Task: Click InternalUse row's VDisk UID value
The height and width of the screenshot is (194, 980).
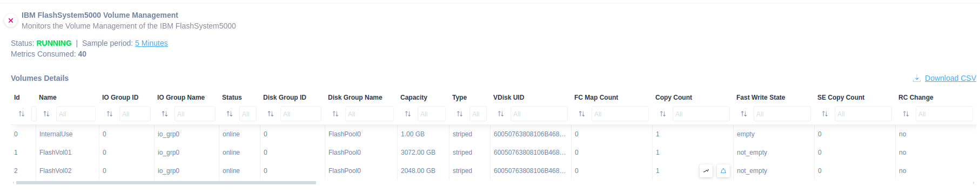Action: (529, 134)
